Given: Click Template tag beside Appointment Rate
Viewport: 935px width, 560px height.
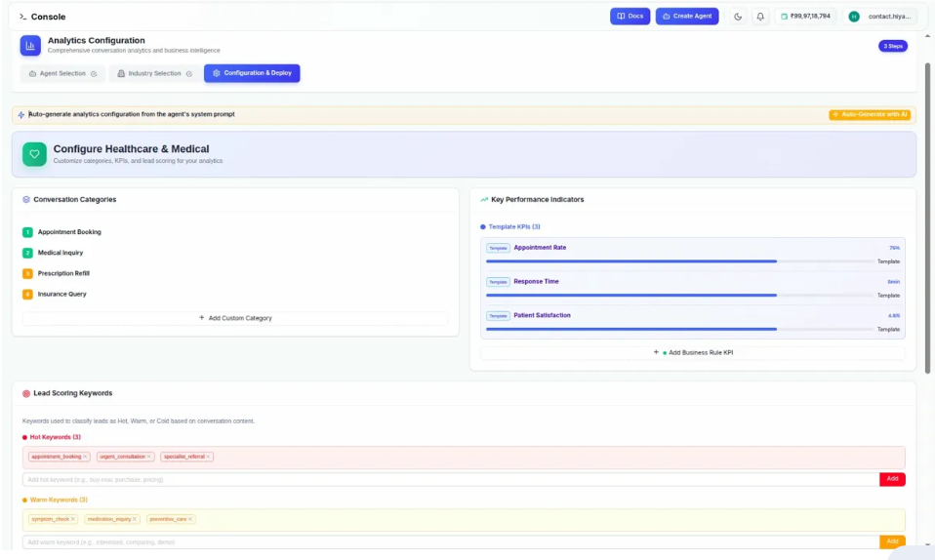Looking at the screenshot, I should pyautogui.click(x=498, y=248).
